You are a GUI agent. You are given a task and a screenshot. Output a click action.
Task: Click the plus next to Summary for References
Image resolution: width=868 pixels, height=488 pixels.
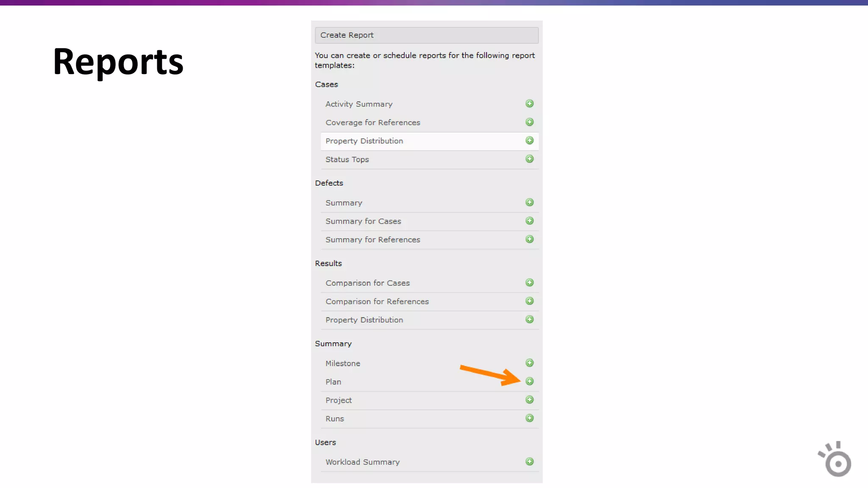pos(529,239)
